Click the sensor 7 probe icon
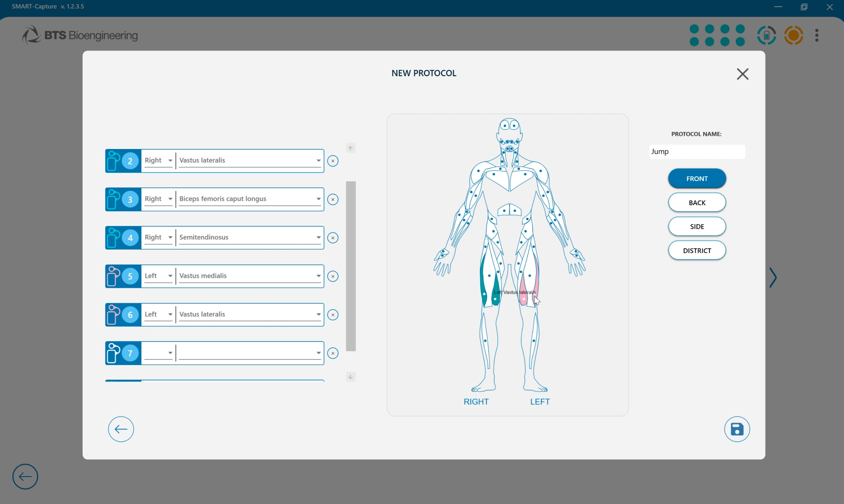844x504 pixels. 113,353
